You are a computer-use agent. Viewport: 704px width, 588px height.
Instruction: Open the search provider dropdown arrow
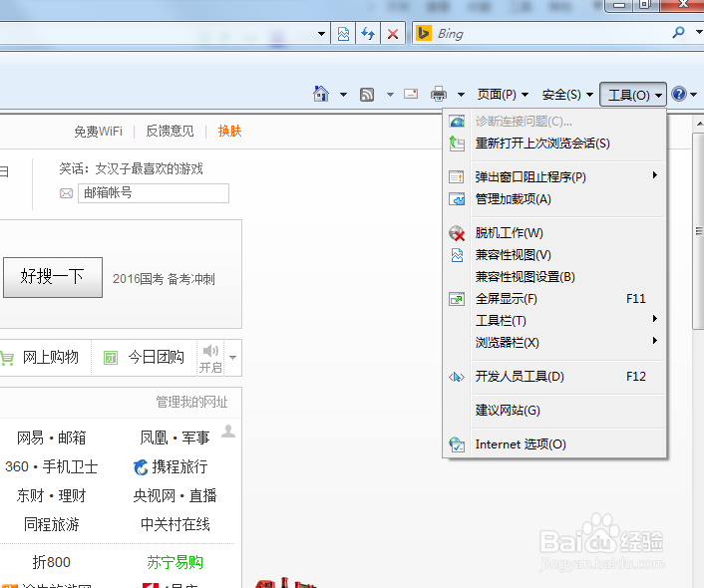[699, 32]
